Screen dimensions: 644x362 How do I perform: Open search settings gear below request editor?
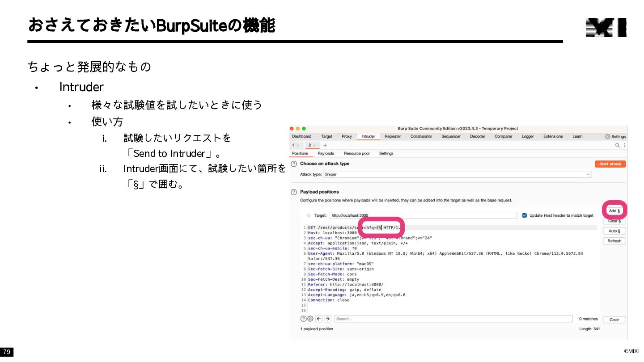(310, 319)
